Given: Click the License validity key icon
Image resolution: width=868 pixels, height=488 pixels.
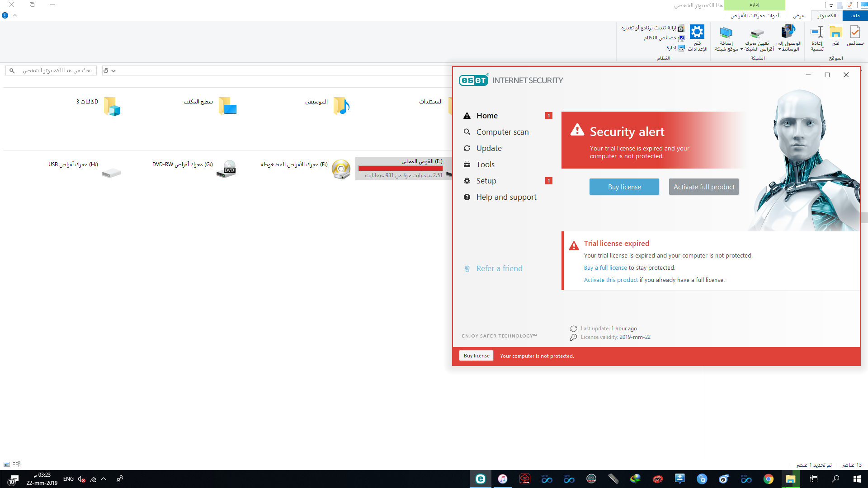Looking at the screenshot, I should [573, 337].
